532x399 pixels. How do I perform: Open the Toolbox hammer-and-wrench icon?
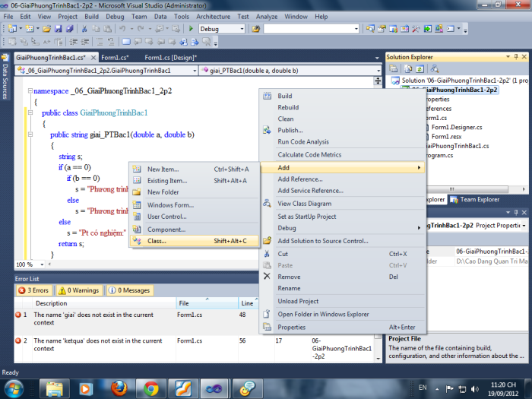[416, 29]
